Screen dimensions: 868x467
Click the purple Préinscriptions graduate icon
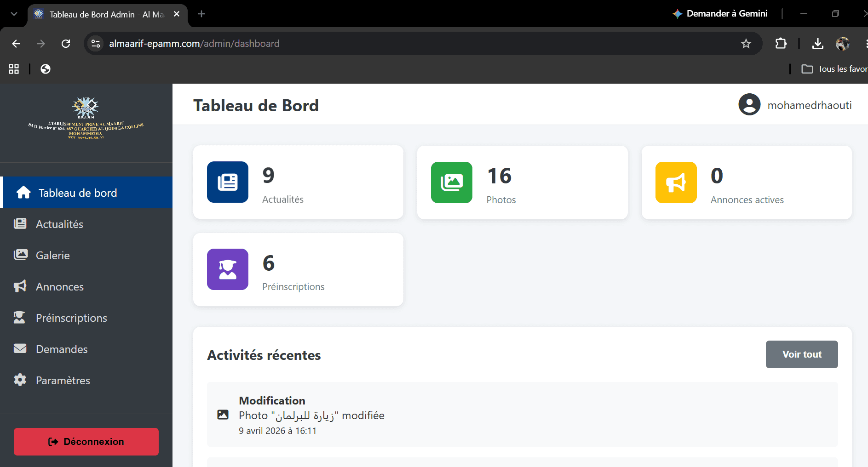[228, 269]
